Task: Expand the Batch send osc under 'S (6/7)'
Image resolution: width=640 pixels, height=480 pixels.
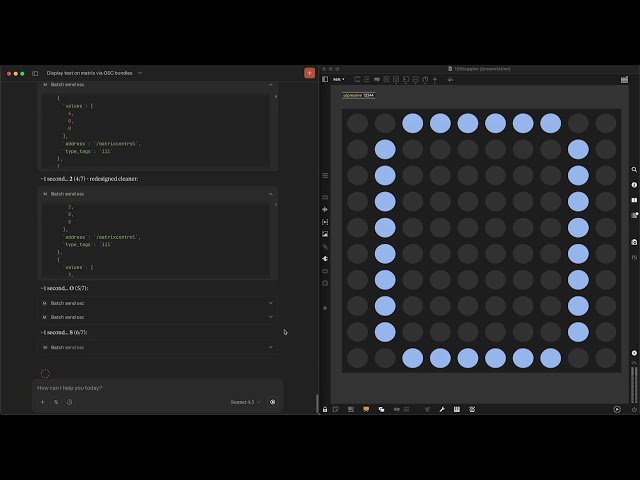Action: (158, 347)
